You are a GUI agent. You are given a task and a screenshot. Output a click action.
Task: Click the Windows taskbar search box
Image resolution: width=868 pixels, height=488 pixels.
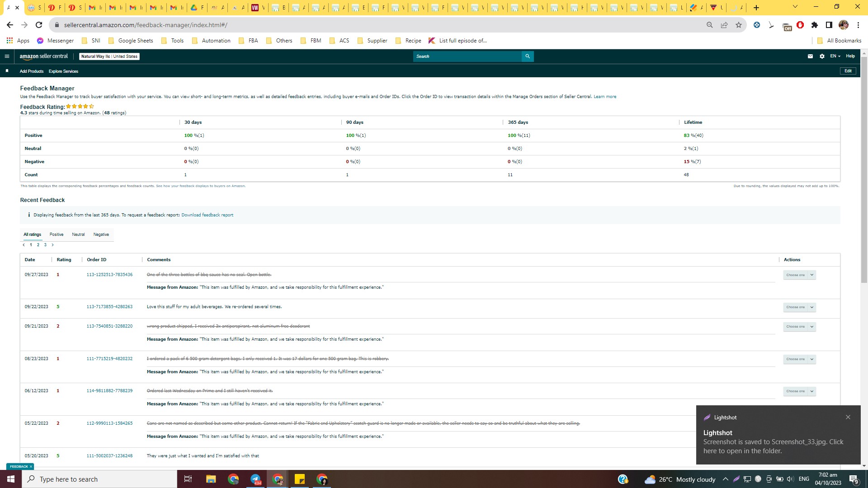[99, 479]
